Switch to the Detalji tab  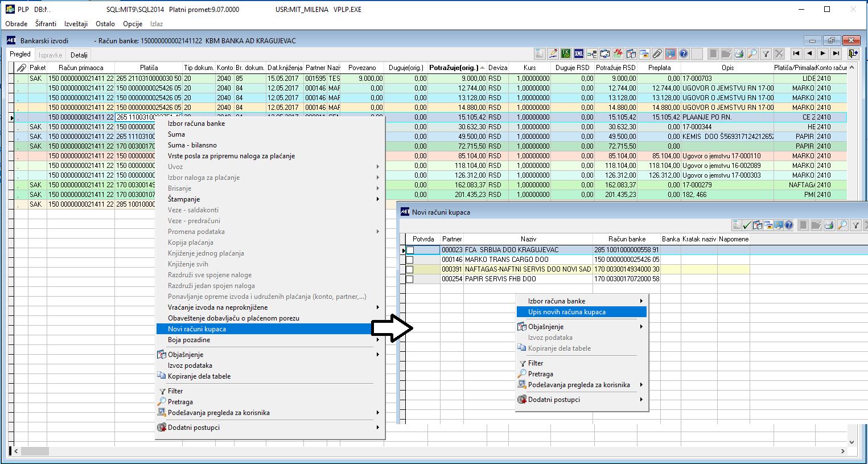click(x=79, y=55)
